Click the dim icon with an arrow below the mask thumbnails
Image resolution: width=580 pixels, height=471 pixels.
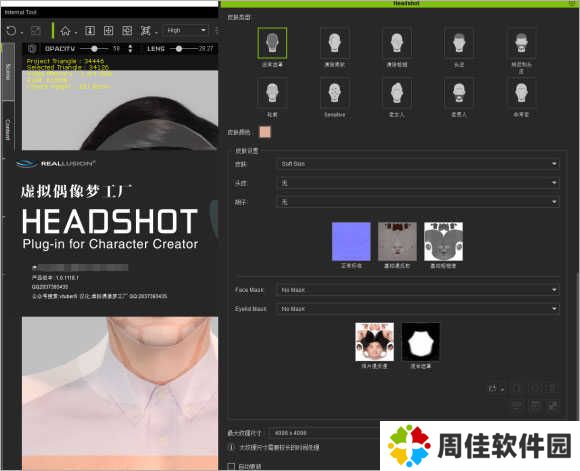tap(496, 388)
